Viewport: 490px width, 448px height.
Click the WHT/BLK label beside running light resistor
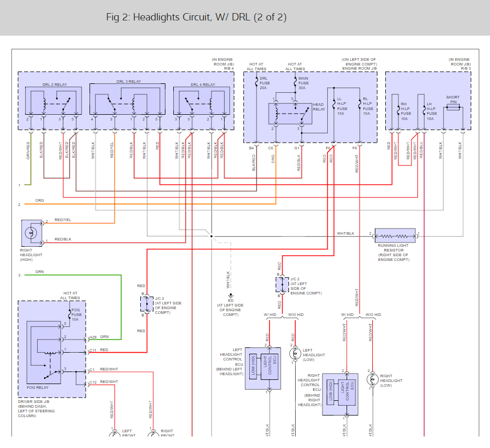[x=346, y=233]
